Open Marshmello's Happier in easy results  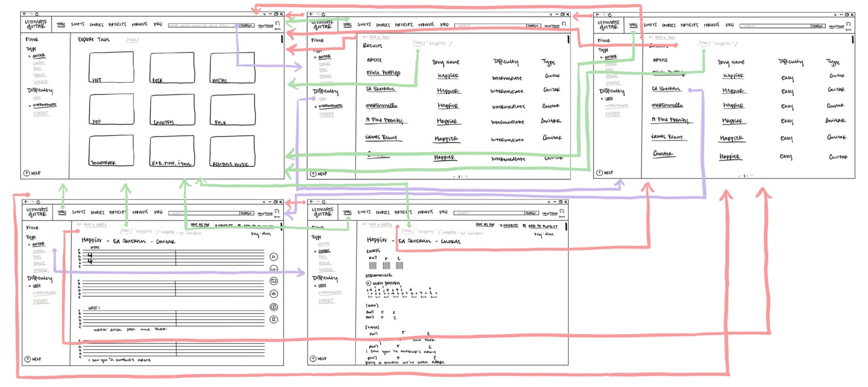[x=733, y=105]
